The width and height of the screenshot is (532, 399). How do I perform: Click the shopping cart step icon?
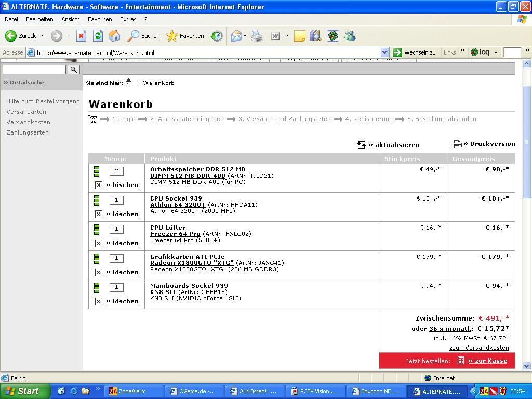tap(92, 119)
